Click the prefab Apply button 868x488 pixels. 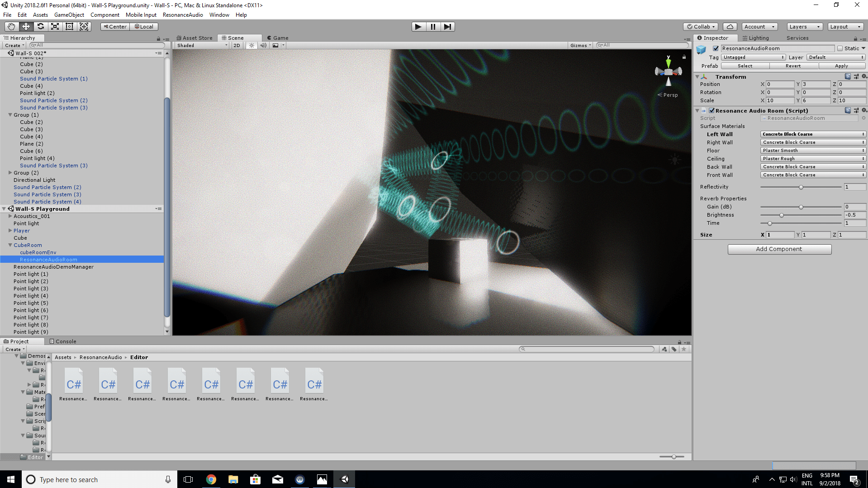(x=841, y=66)
